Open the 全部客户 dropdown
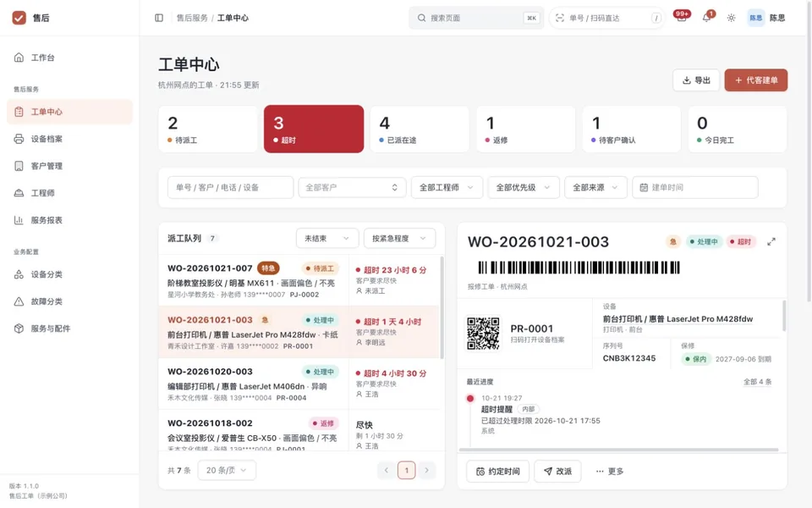Screen dimensions: 812x508 pyautogui.click(x=352, y=187)
